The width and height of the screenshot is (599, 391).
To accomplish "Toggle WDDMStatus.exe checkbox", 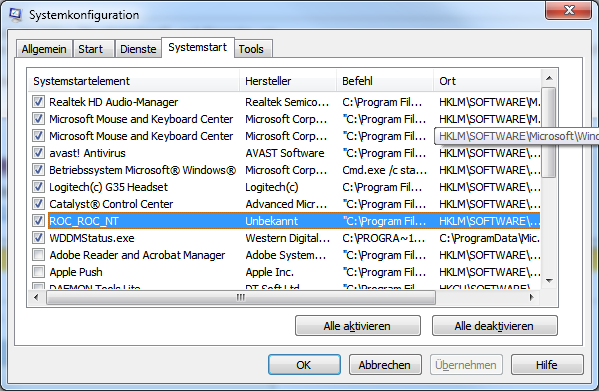I will (38, 238).
